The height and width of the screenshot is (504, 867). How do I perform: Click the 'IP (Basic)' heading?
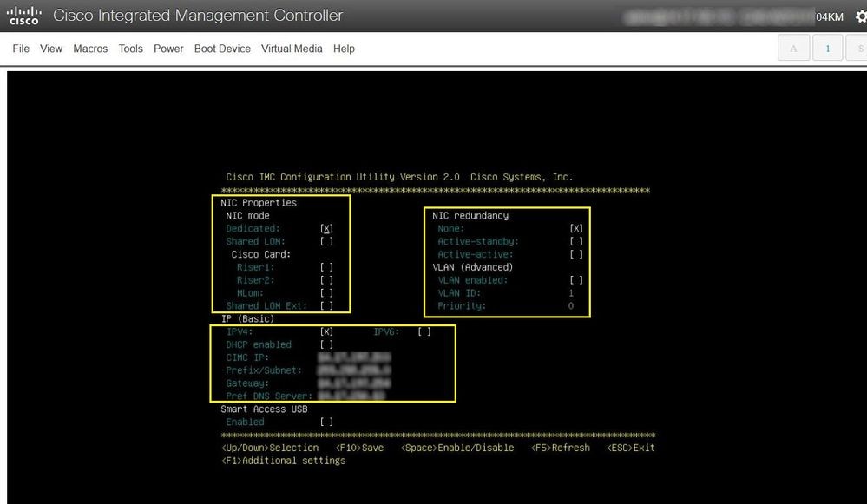click(x=247, y=319)
